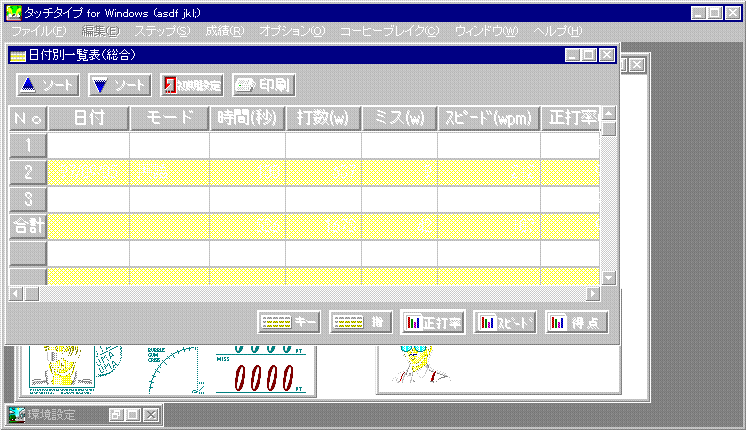Viewport: 747px width, 431px height.
Task: Click the descending sort button (down triangle)
Action: (x=119, y=85)
